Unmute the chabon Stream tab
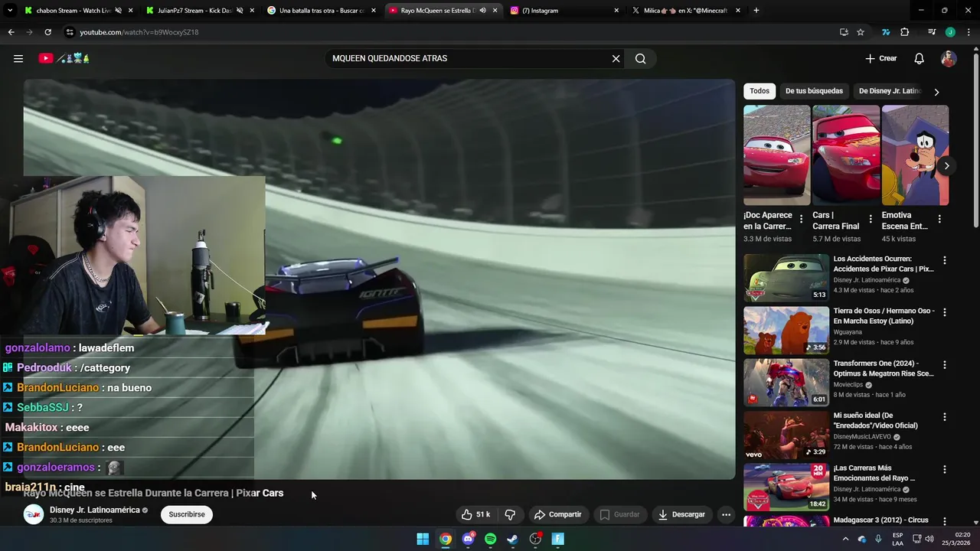This screenshot has width=980, height=551. tap(118, 11)
